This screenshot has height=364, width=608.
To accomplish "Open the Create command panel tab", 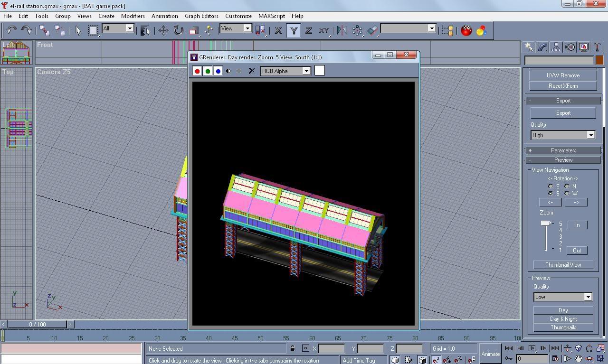I will point(528,47).
